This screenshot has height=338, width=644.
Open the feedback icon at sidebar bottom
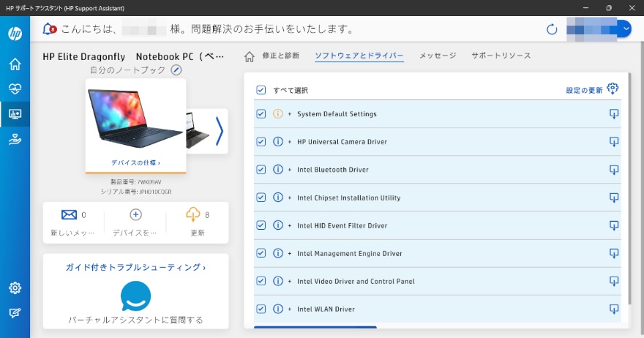tap(15, 313)
